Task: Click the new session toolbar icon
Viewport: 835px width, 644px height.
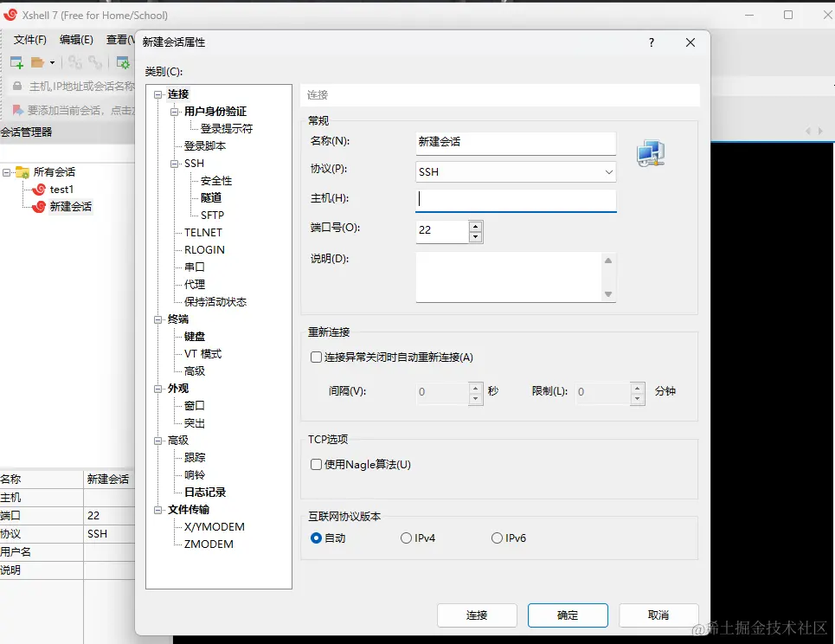Action: click(x=16, y=63)
